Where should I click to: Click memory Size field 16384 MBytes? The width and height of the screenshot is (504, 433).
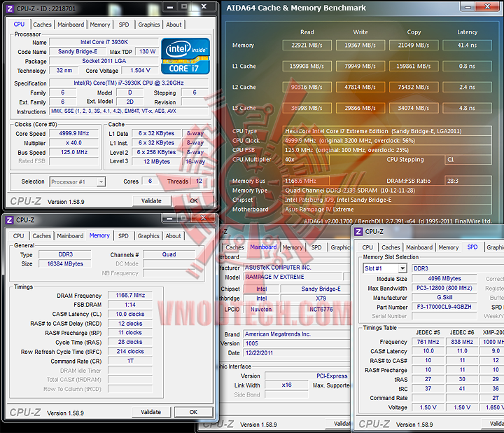coord(65,263)
